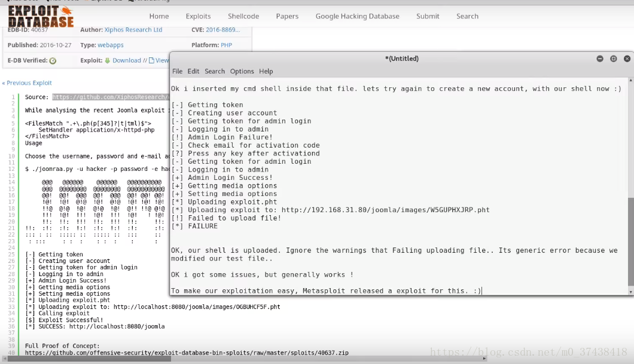Image resolution: width=634 pixels, height=364 pixels.
Task: Click the 'SUCCESS: http://localhost:8080/joomla' line
Action: (95, 326)
